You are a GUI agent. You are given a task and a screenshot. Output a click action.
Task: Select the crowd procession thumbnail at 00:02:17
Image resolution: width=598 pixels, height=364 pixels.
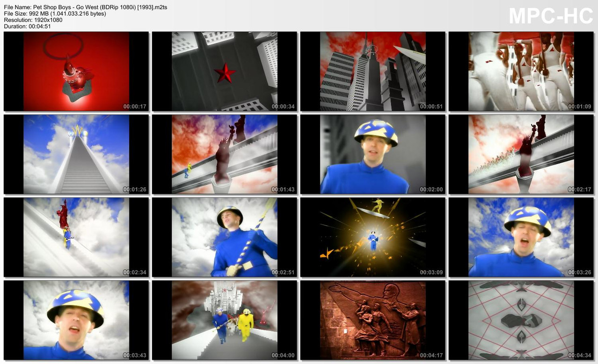[521, 154]
